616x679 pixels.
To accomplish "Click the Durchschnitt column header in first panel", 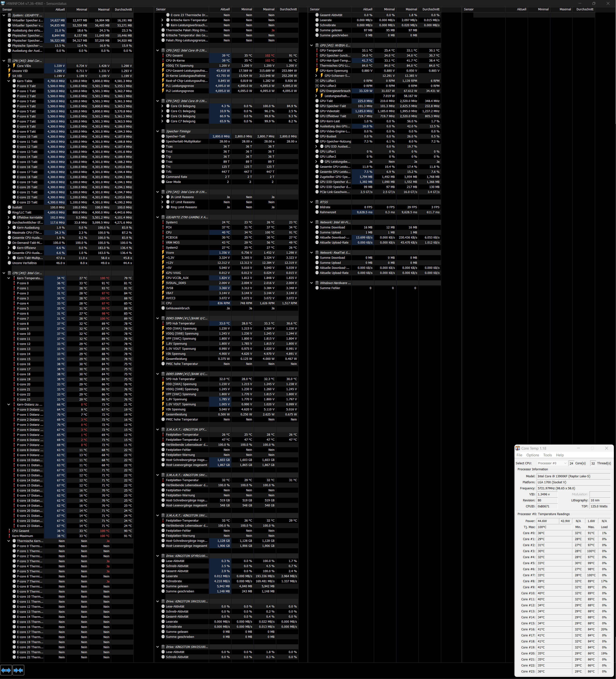I will click(123, 9).
